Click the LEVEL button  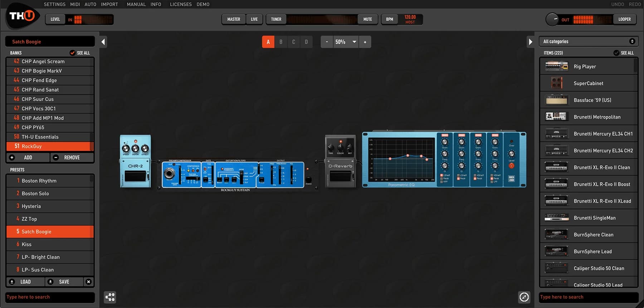55,19
